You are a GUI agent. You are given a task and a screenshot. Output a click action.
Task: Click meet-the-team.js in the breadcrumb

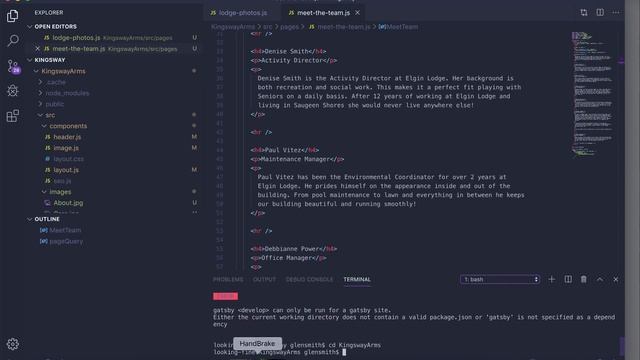344,27
